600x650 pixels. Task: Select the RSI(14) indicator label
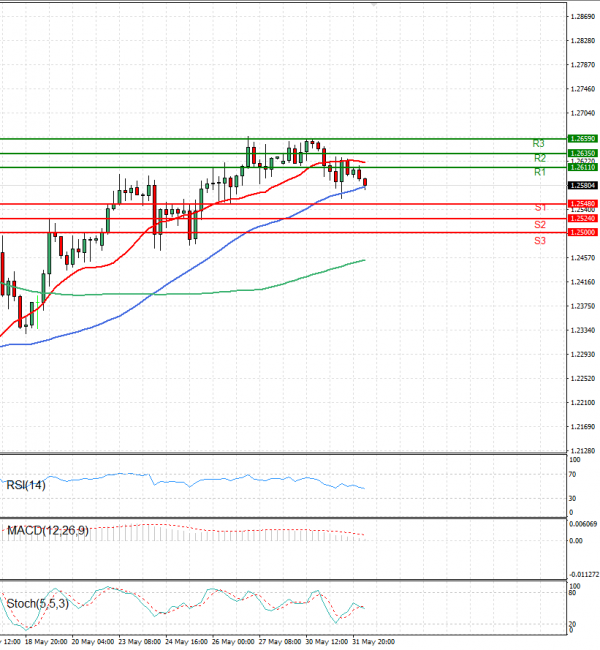click(26, 485)
